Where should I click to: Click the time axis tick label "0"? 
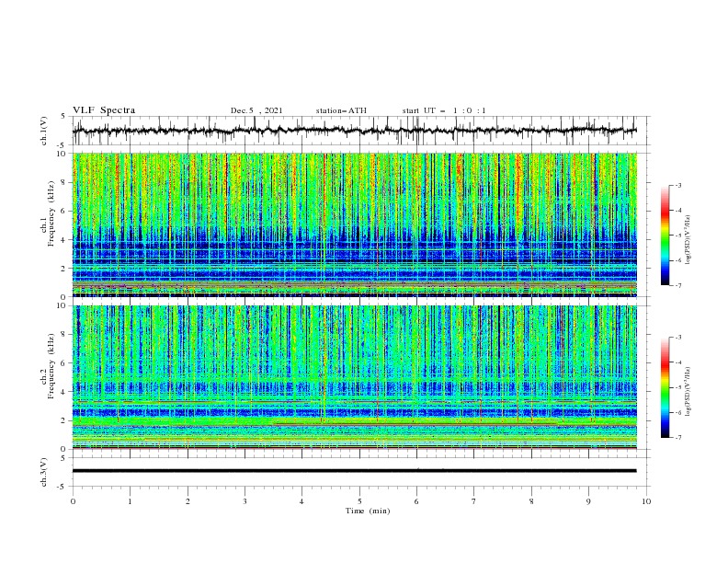pyautogui.click(x=73, y=501)
